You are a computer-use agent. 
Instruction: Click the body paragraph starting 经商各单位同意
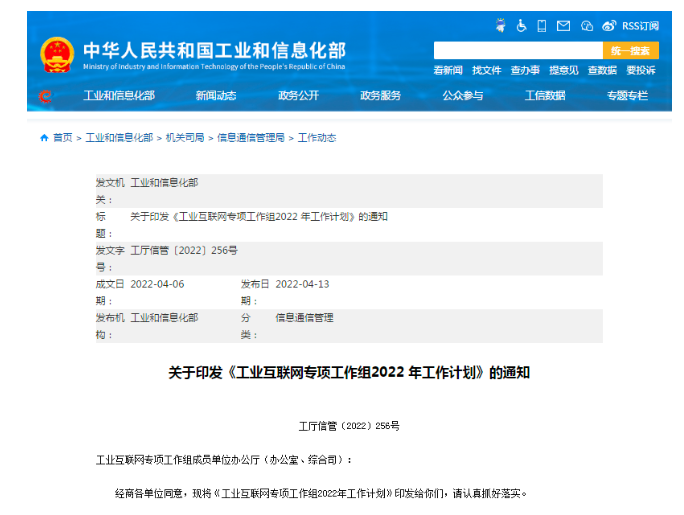[321, 494]
